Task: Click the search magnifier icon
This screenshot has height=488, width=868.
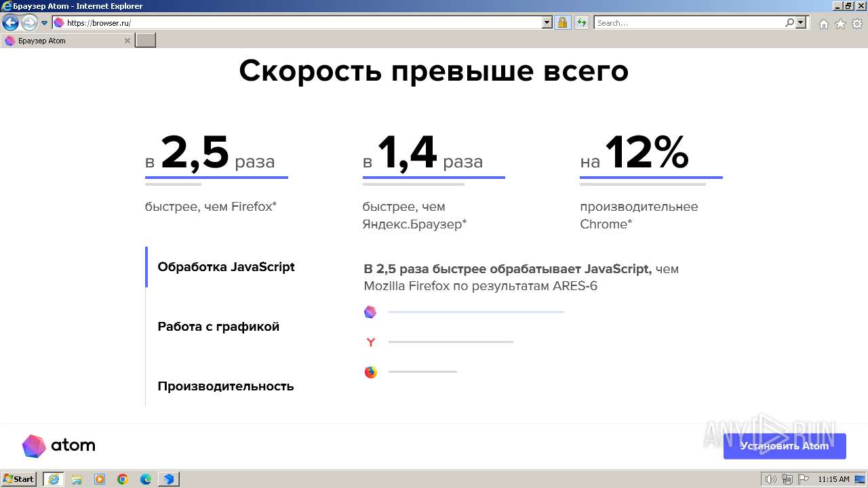Action: (790, 22)
